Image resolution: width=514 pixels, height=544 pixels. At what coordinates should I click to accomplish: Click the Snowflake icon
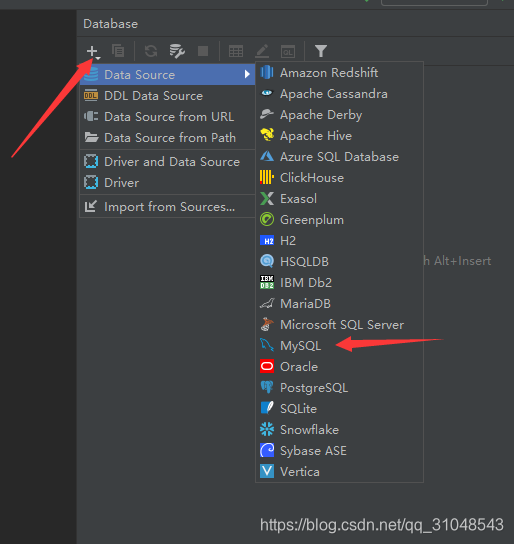(267, 429)
